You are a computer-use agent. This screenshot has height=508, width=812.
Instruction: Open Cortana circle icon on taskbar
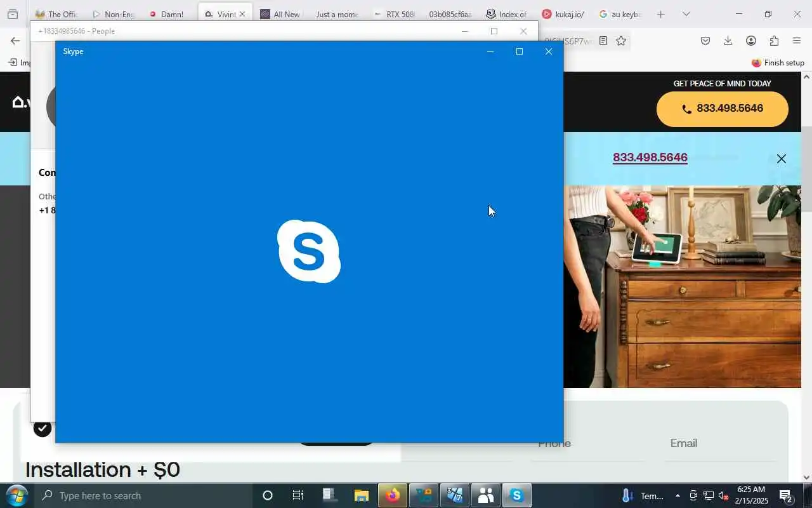[268, 495]
